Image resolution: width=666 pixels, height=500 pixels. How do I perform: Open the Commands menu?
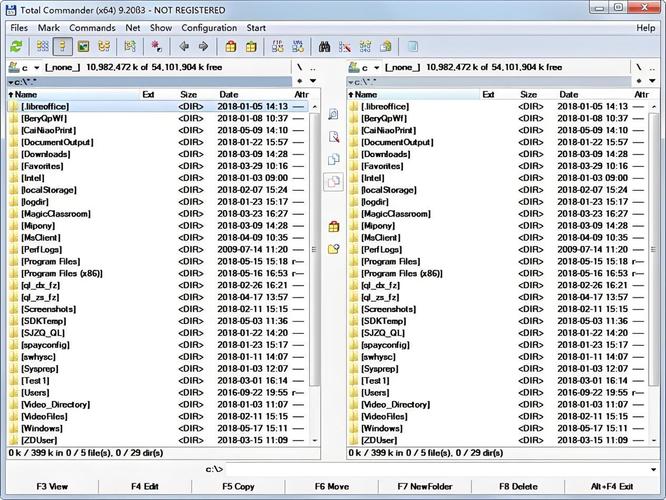pos(92,28)
